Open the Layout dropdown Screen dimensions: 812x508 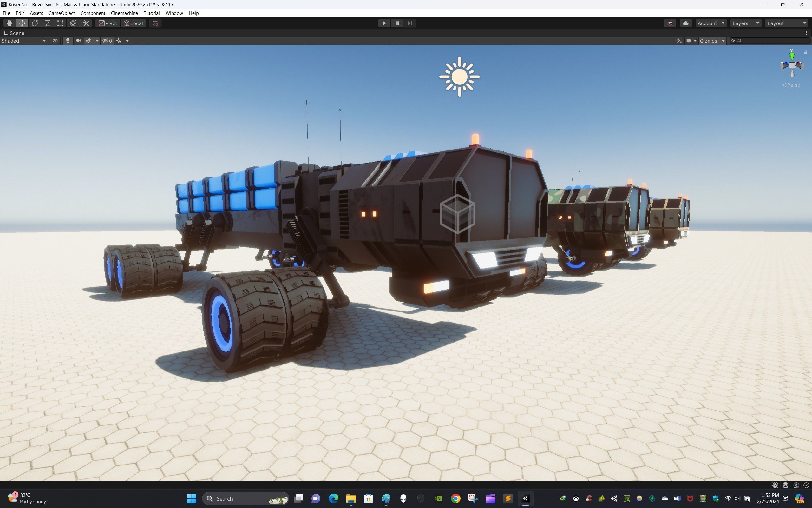click(787, 23)
